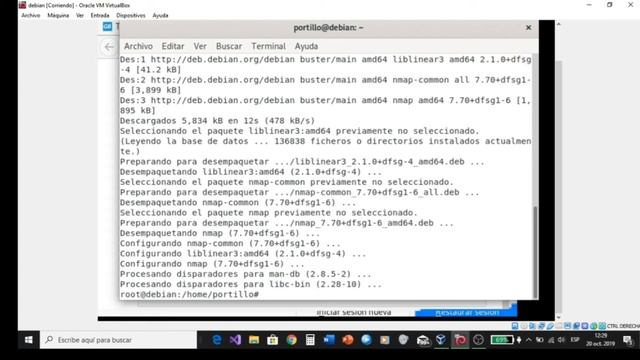The height and width of the screenshot is (360, 640).
Task: Close the portillo@debian terminal window
Action: click(x=528, y=27)
